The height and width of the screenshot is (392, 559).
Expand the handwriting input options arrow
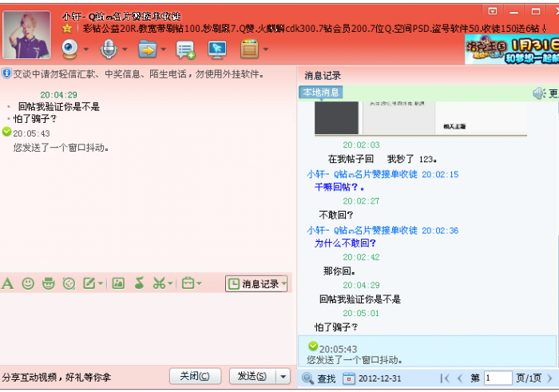tap(101, 283)
